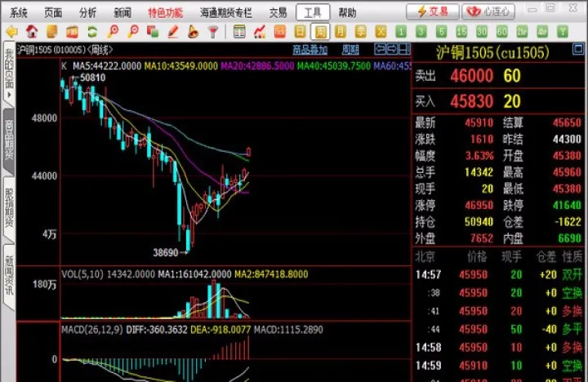
Task: Click the funnel filter icon
Action: click(212, 32)
